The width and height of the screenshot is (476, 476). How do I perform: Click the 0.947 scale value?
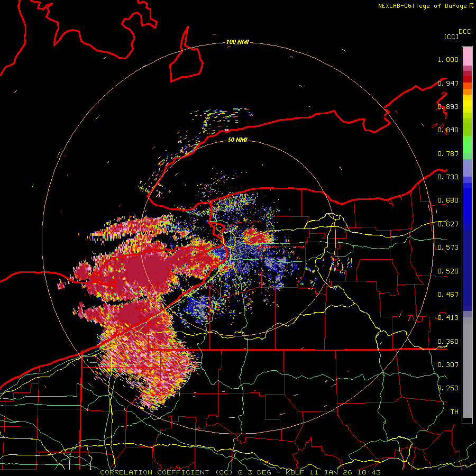tap(448, 83)
